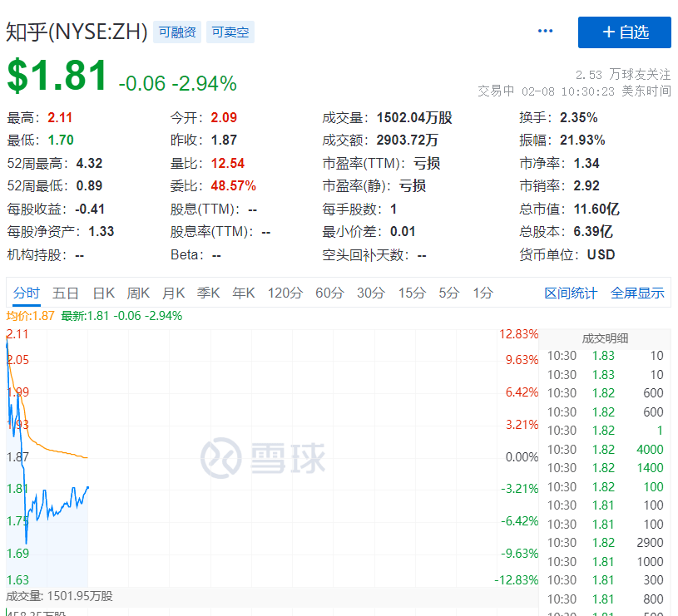Click the stock title 知乎(NYSE:ZH)

pyautogui.click(x=77, y=32)
